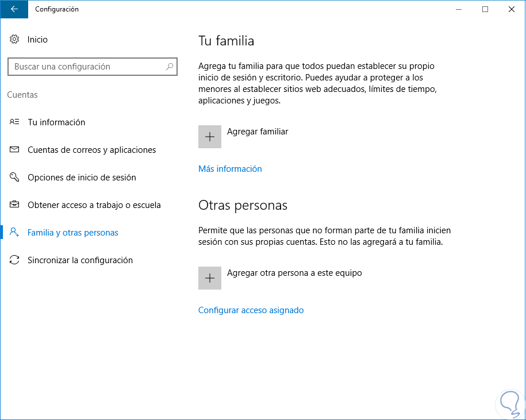The image size is (526, 420).
Task: Open Configurar acceso asignado link
Action: [x=251, y=310]
